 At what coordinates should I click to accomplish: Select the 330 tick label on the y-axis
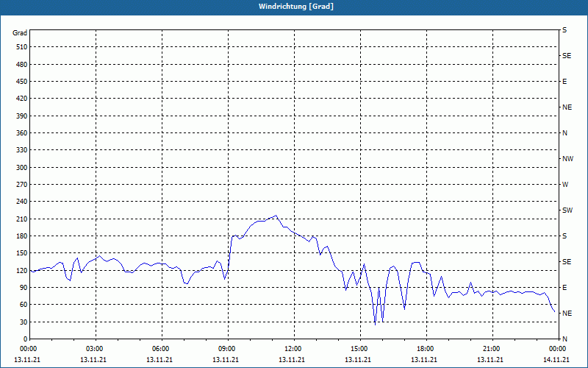(22, 150)
